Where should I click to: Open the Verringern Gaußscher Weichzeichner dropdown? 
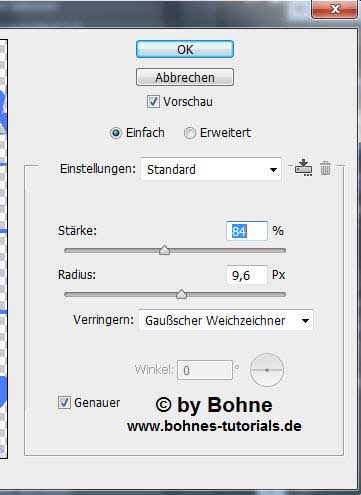(x=226, y=320)
